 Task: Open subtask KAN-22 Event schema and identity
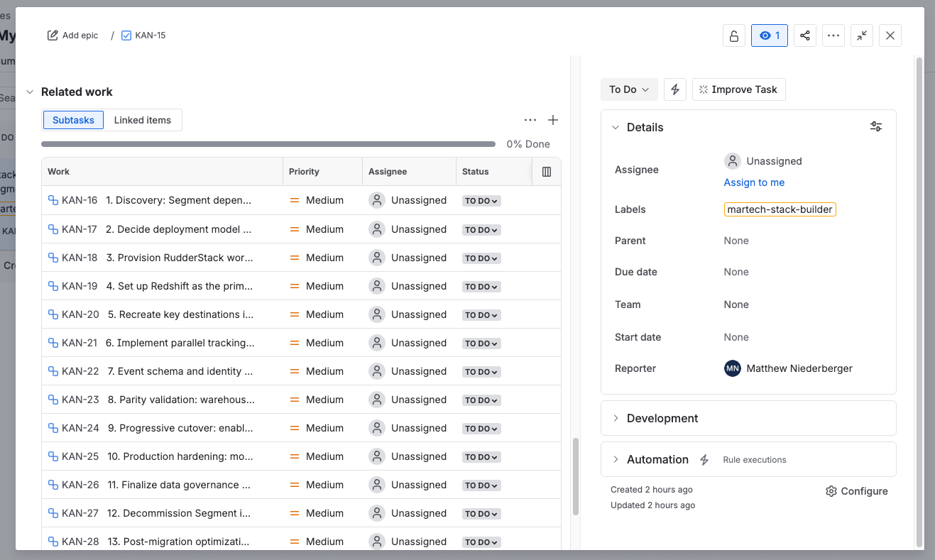(x=180, y=371)
